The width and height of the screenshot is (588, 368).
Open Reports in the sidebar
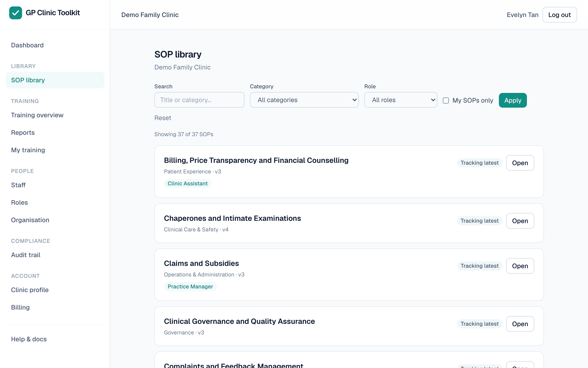pyautogui.click(x=55, y=133)
